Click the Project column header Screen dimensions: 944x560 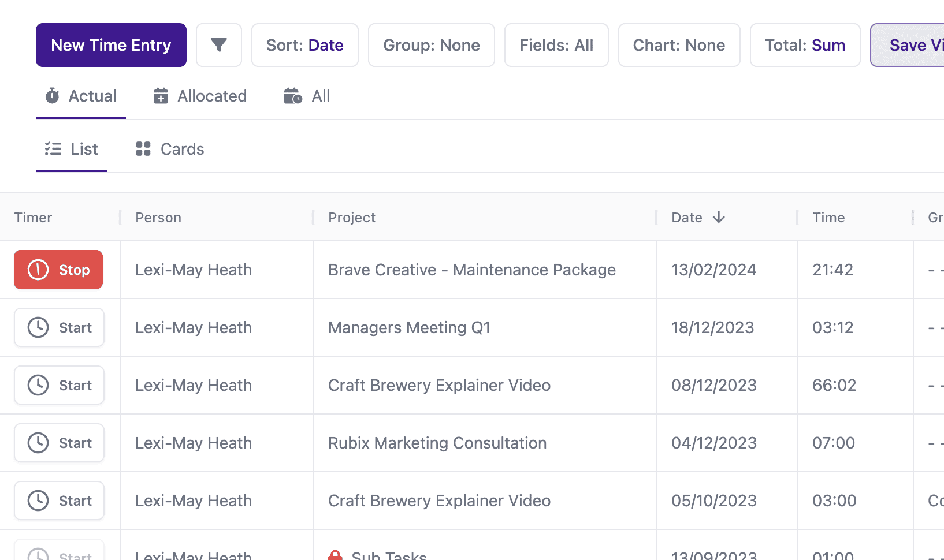[352, 218]
